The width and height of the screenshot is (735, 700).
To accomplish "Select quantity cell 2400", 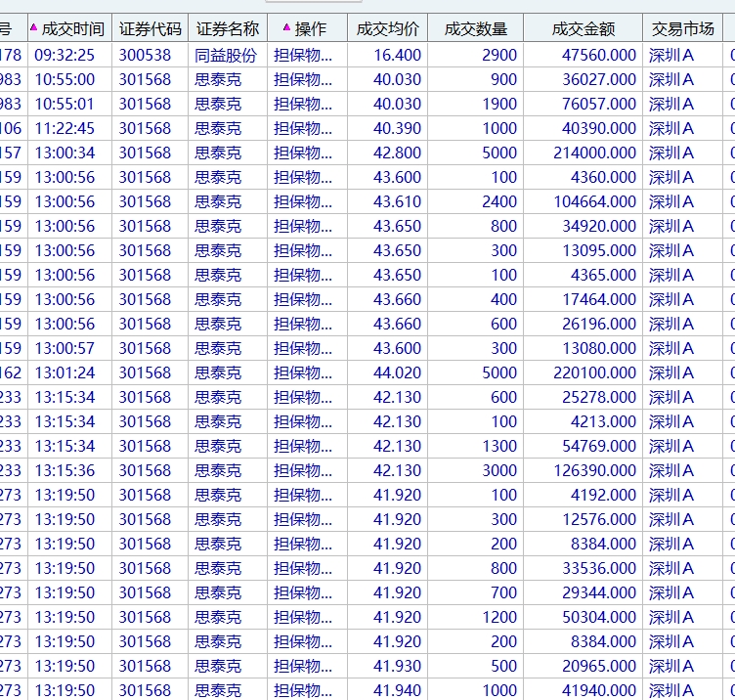I will click(499, 201).
